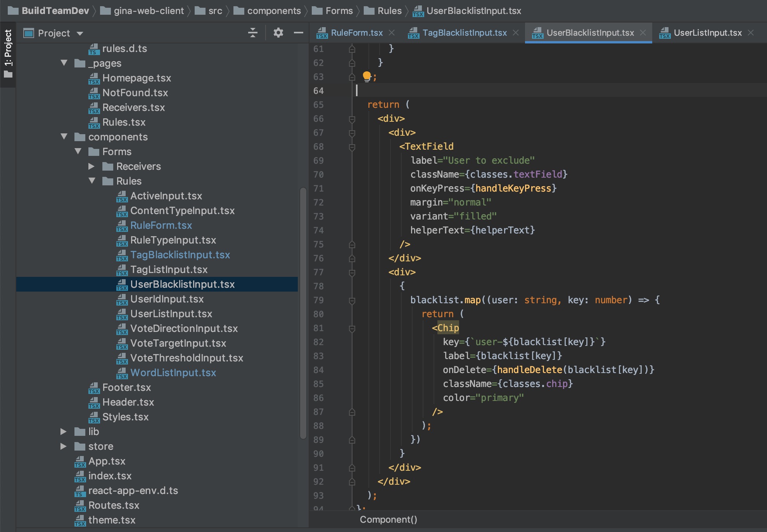Switch to the UserListInput.tsx tab
The width and height of the screenshot is (767, 532).
[708, 33]
